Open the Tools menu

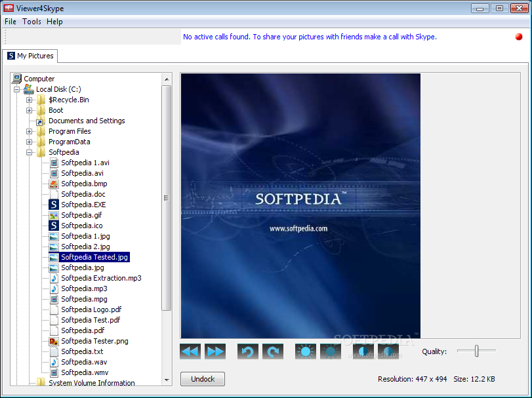pos(31,22)
